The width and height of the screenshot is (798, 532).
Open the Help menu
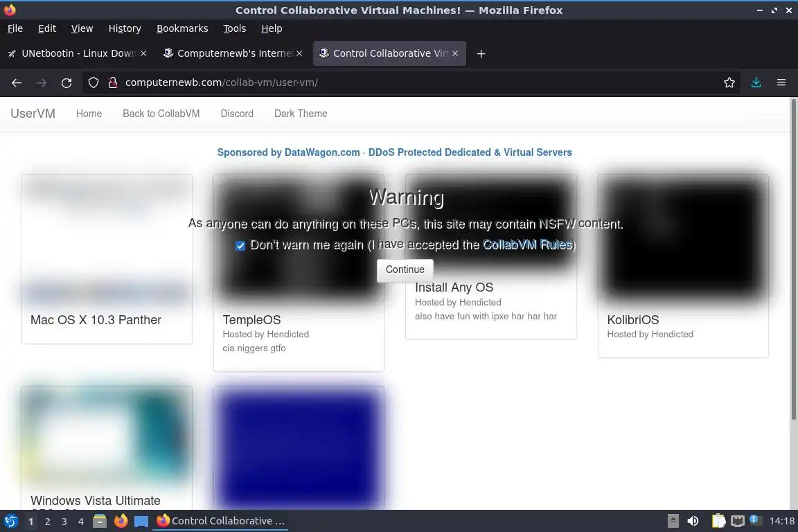tap(272, 28)
